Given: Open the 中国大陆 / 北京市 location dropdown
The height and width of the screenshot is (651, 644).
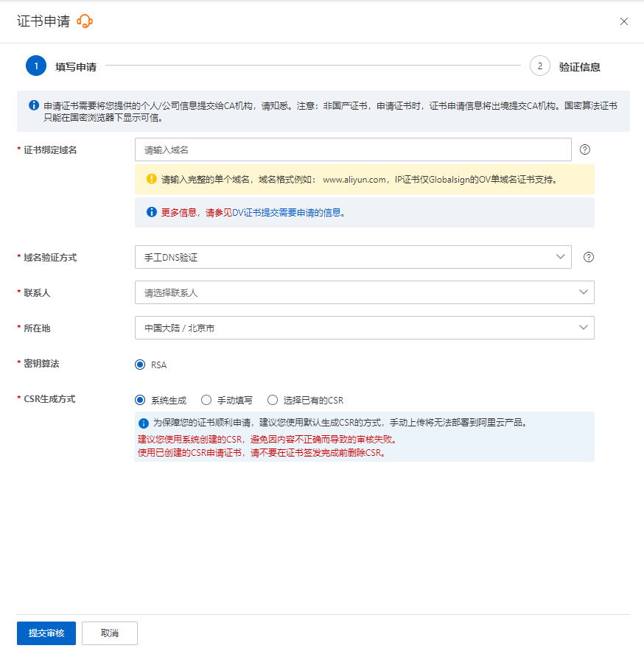Looking at the screenshot, I should (x=364, y=328).
